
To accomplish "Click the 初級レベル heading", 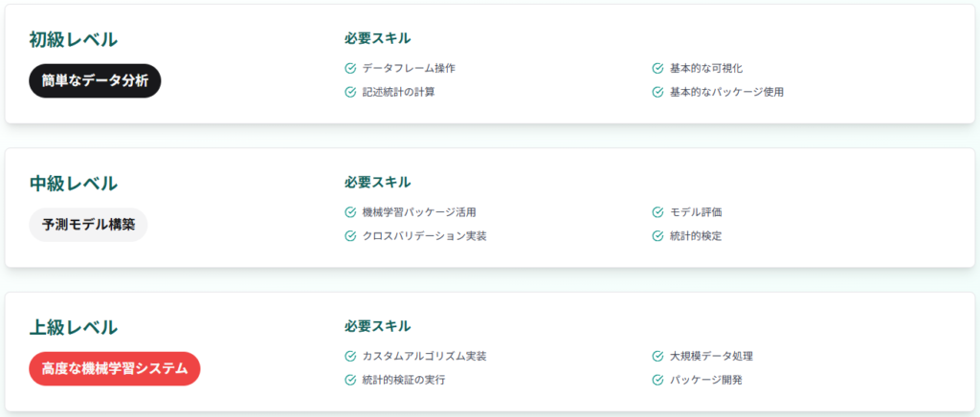I will coord(73,39).
